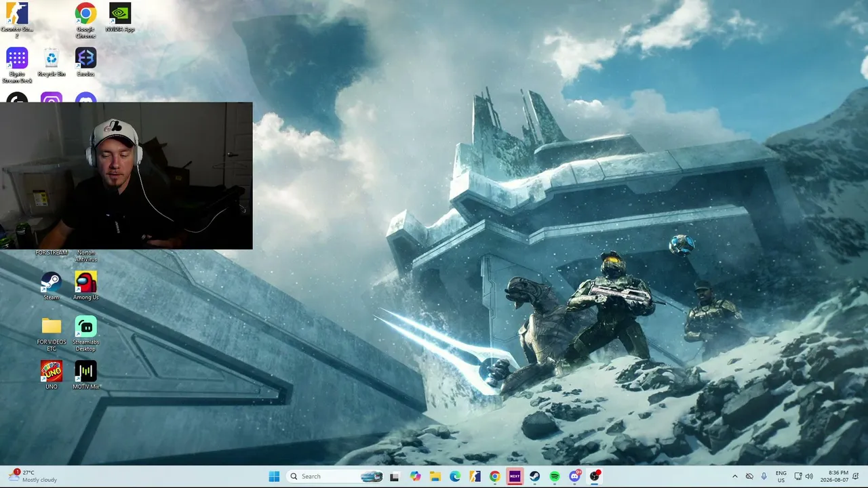
Task: Click the taskbar Search box
Action: click(x=336, y=476)
